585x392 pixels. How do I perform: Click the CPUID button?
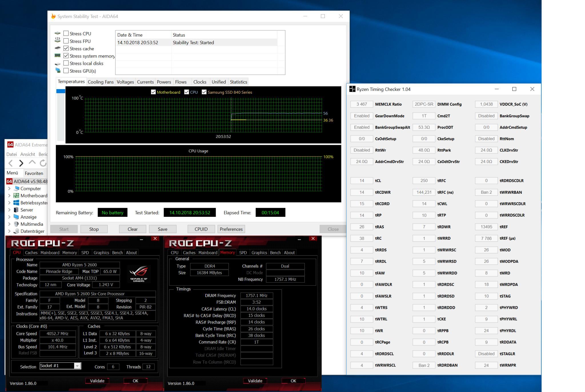point(201,229)
